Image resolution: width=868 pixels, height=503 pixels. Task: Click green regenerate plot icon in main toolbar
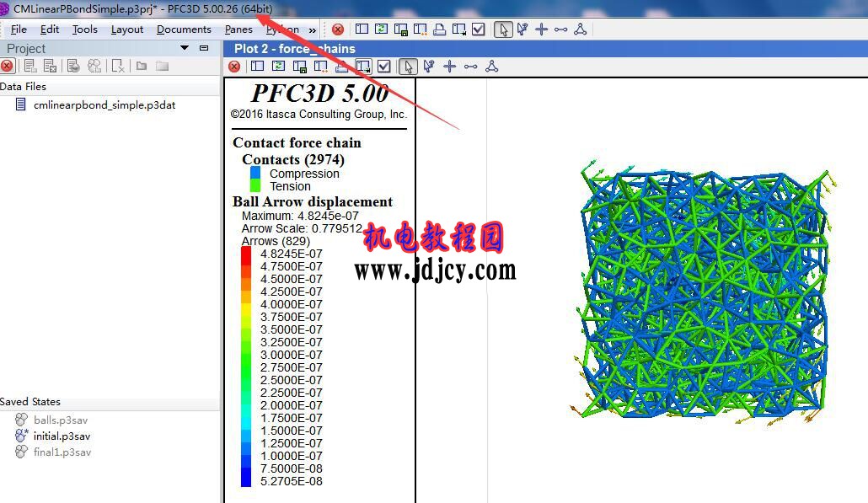382,29
